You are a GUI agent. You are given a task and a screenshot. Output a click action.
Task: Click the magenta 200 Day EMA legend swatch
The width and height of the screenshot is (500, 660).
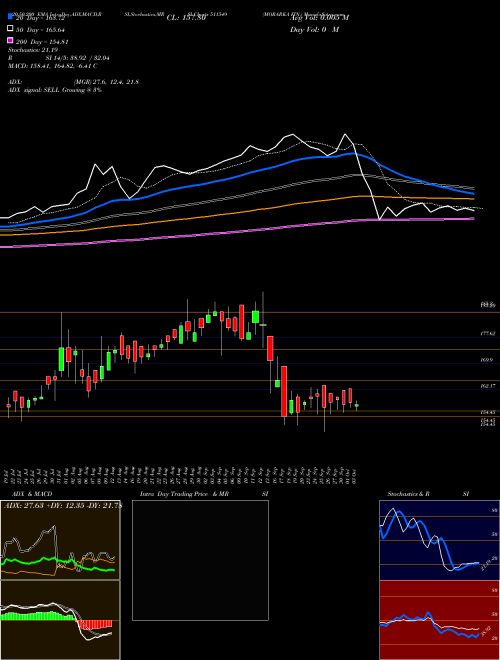pos(11,40)
